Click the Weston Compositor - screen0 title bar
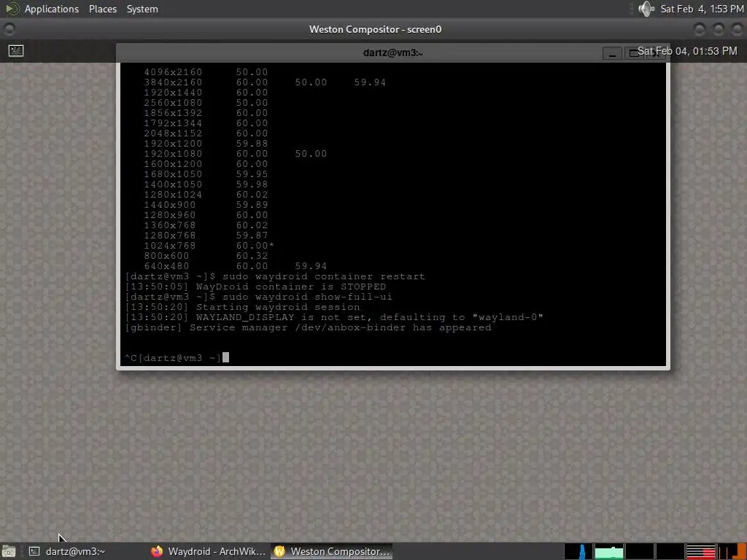The height and width of the screenshot is (560, 747). (375, 29)
